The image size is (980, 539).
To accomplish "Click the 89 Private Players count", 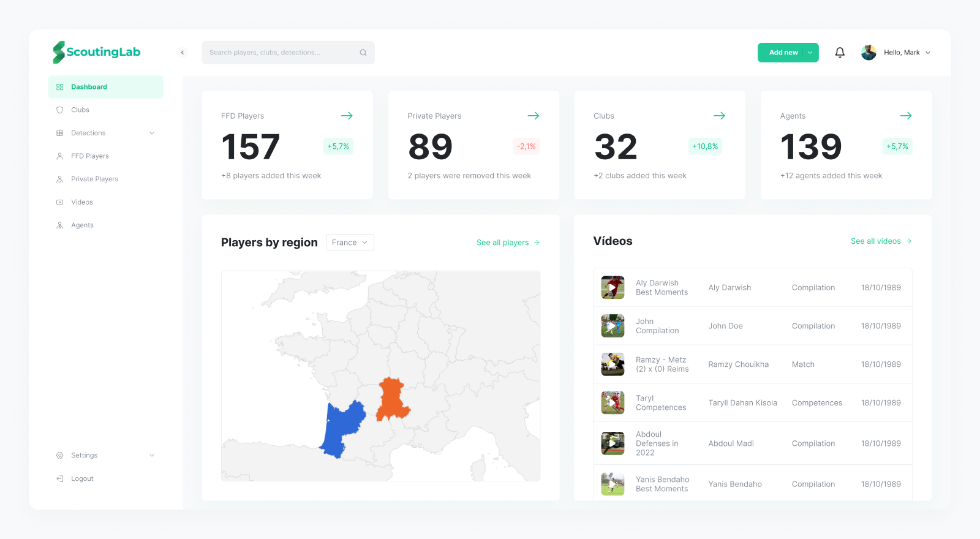I will coord(431,147).
